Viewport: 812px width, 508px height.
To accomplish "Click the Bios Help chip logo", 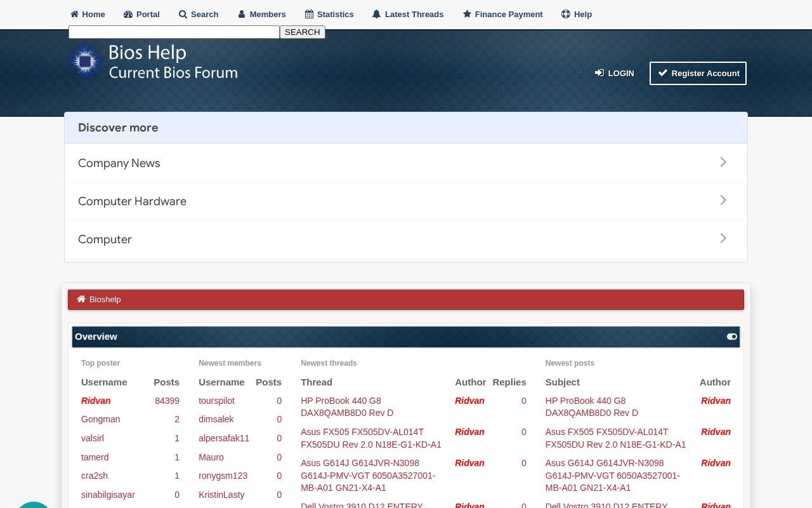I will [85, 62].
